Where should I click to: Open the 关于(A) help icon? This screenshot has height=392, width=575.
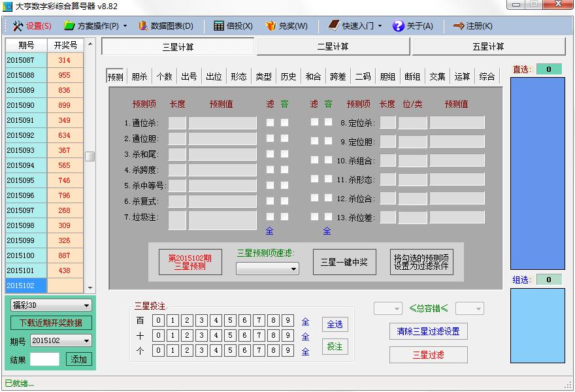tap(399, 26)
